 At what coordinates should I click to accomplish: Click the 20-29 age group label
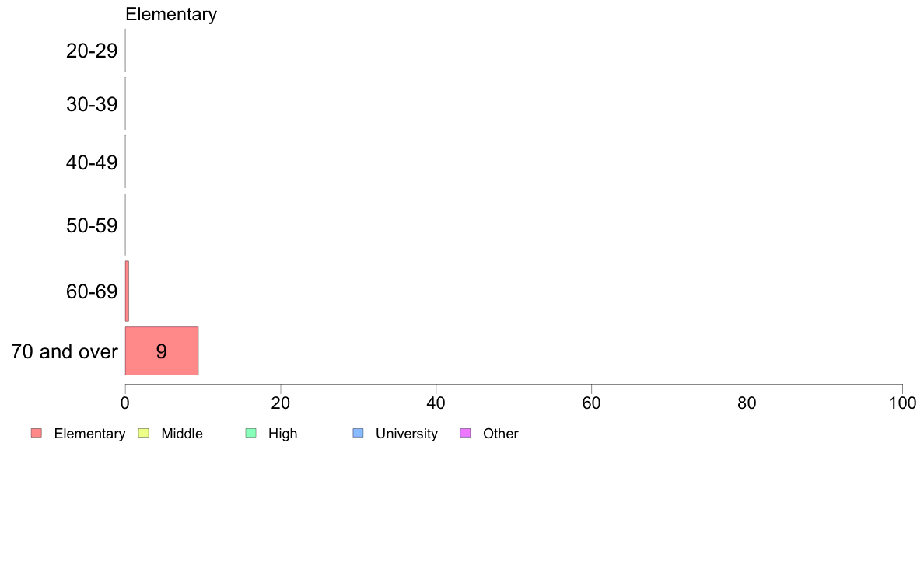point(92,51)
